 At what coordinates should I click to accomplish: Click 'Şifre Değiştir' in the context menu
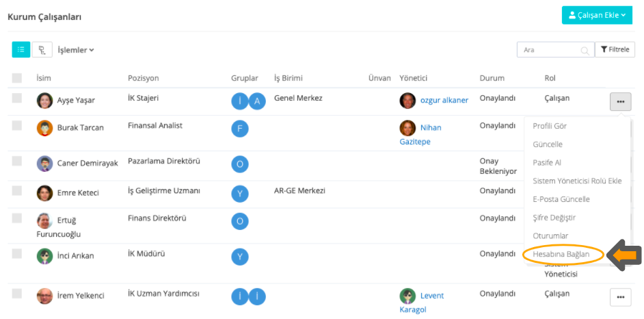(554, 218)
